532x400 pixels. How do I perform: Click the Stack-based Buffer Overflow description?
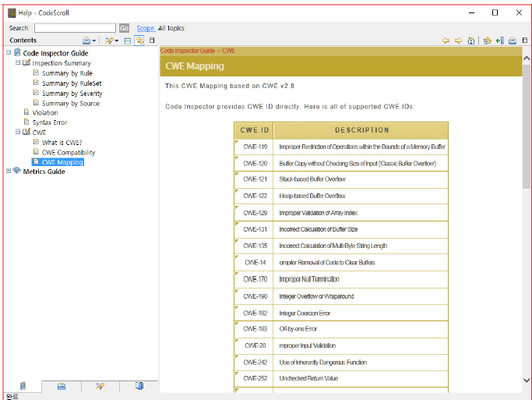click(312, 179)
